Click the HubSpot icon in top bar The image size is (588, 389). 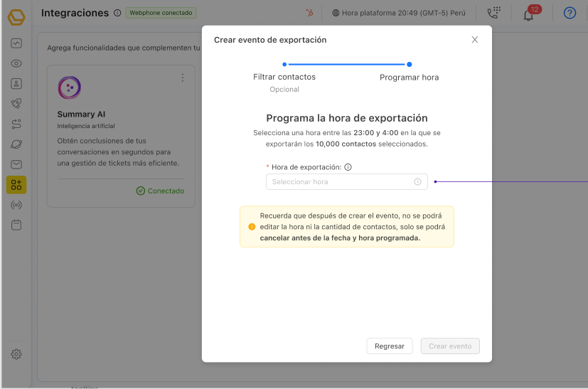(309, 13)
